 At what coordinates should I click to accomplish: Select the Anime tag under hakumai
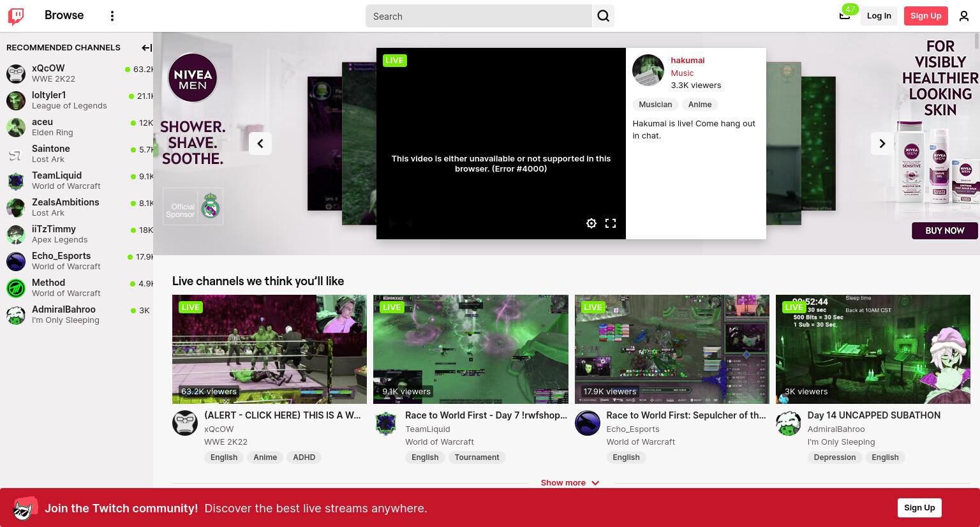[700, 105]
